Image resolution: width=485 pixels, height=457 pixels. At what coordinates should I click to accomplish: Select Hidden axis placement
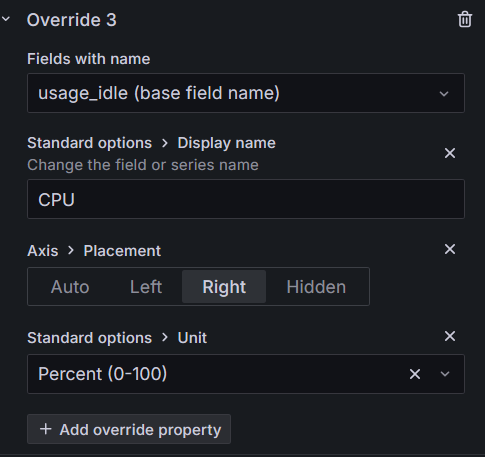tap(316, 287)
